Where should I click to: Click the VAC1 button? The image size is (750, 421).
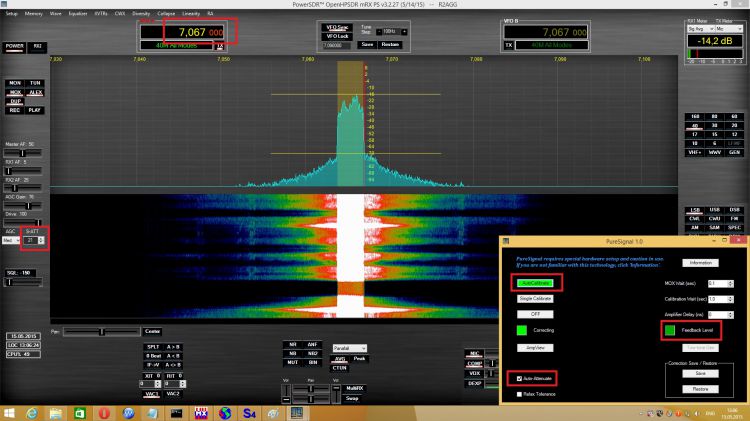point(152,394)
